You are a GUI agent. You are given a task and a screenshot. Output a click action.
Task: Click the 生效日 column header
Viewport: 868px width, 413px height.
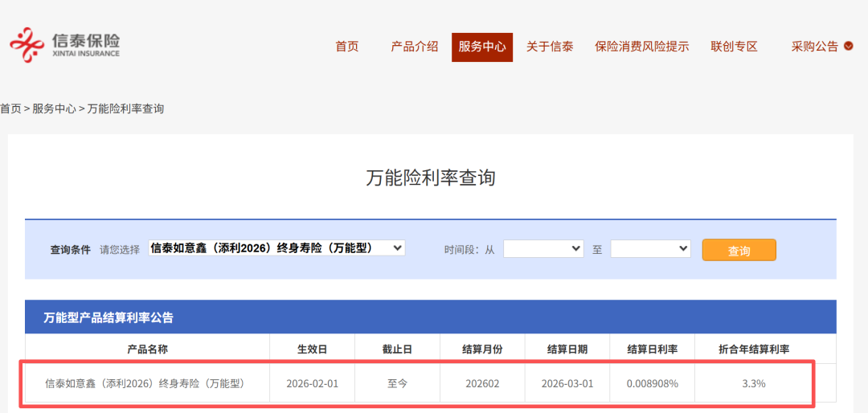[x=312, y=349]
